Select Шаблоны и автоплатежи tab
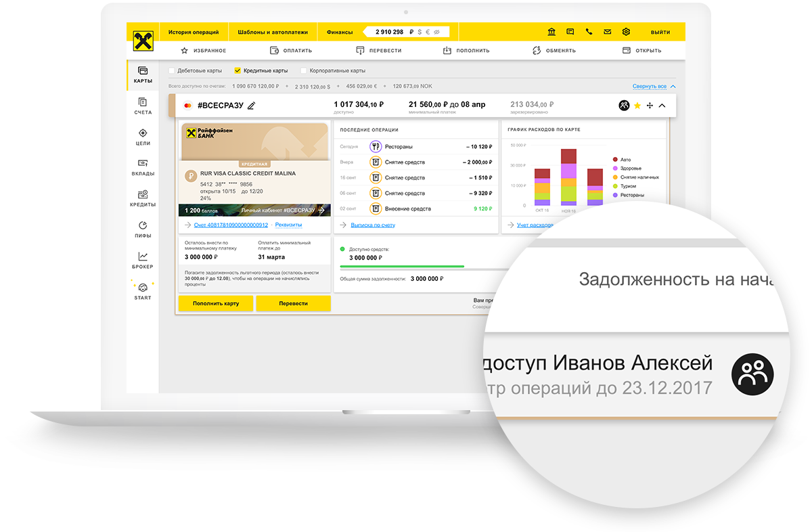Viewport: 812px width, 532px height. click(x=273, y=32)
